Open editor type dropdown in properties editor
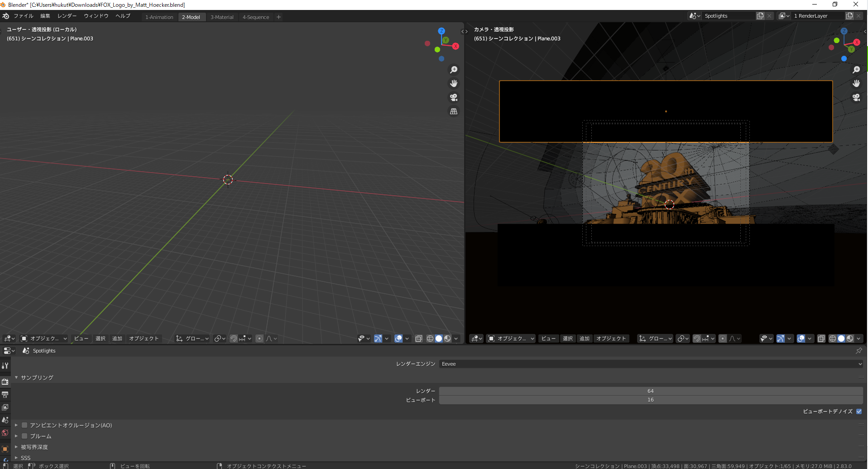Image resolution: width=868 pixels, height=469 pixels. [9, 351]
